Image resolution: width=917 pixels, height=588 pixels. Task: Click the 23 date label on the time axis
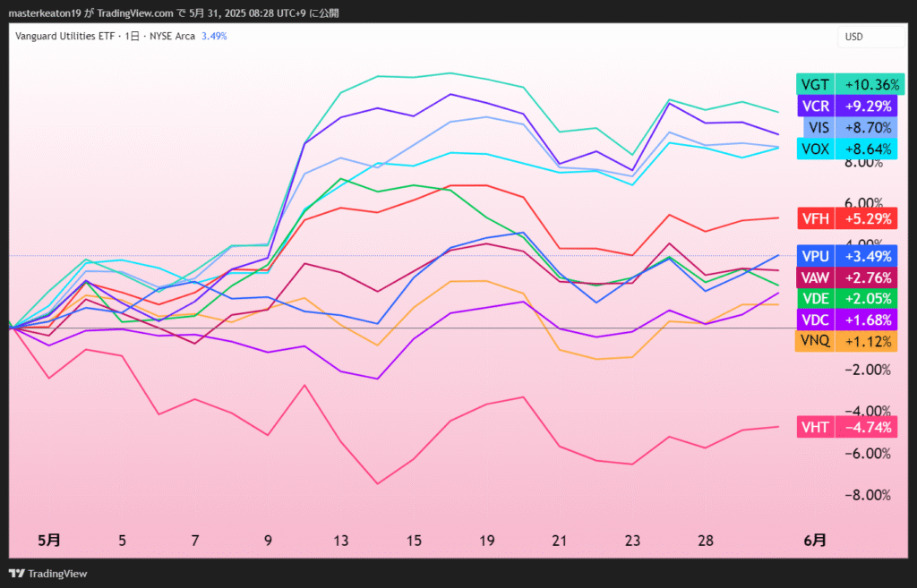point(633,540)
